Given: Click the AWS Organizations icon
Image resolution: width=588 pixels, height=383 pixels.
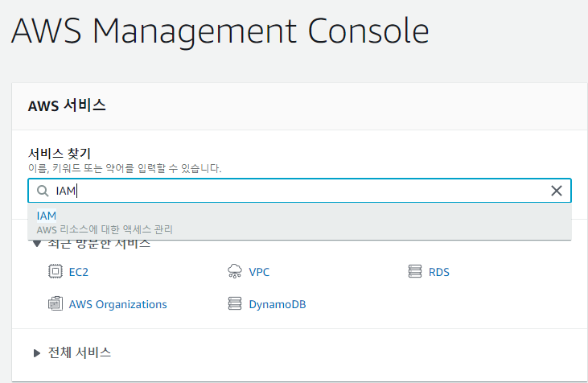Looking at the screenshot, I should click(x=56, y=303).
